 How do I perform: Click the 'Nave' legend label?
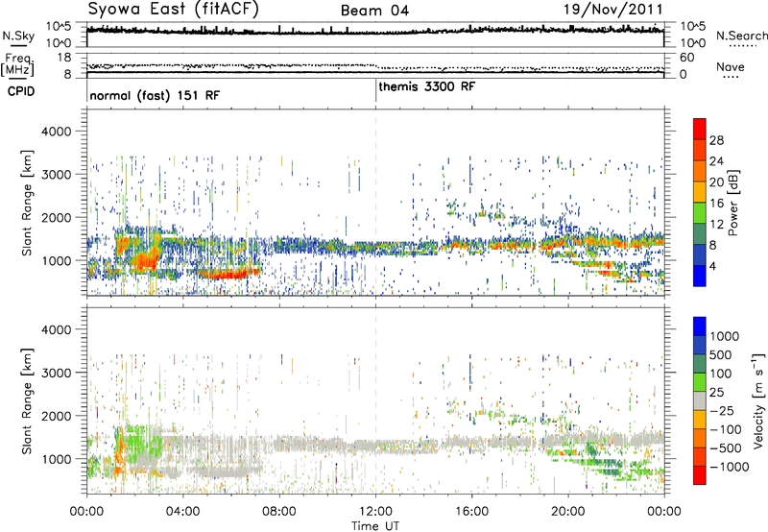click(x=731, y=66)
